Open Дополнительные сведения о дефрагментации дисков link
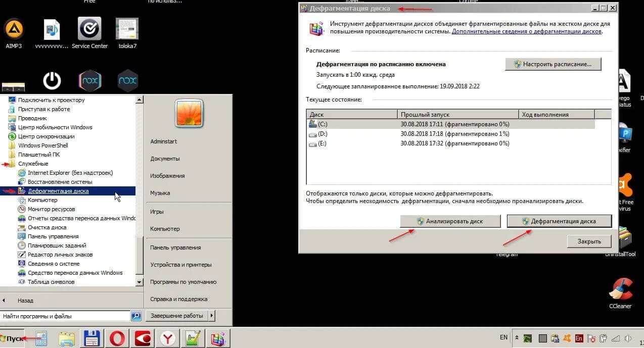Screen dimensions: 644x348 (x=527, y=31)
